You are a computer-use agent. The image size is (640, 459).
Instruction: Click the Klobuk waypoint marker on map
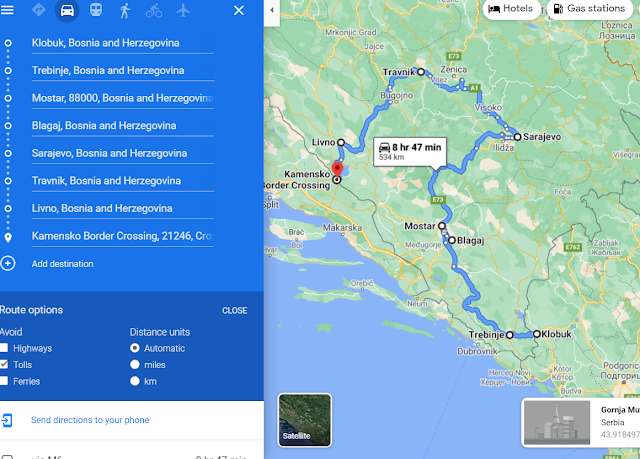click(537, 334)
